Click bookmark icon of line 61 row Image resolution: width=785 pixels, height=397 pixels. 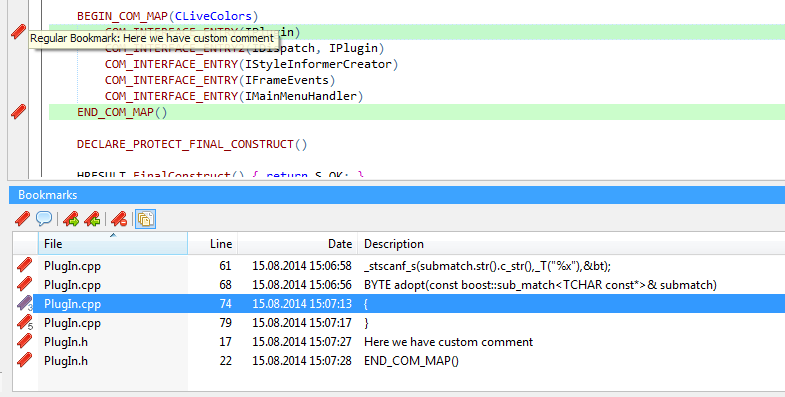[x=25, y=265]
